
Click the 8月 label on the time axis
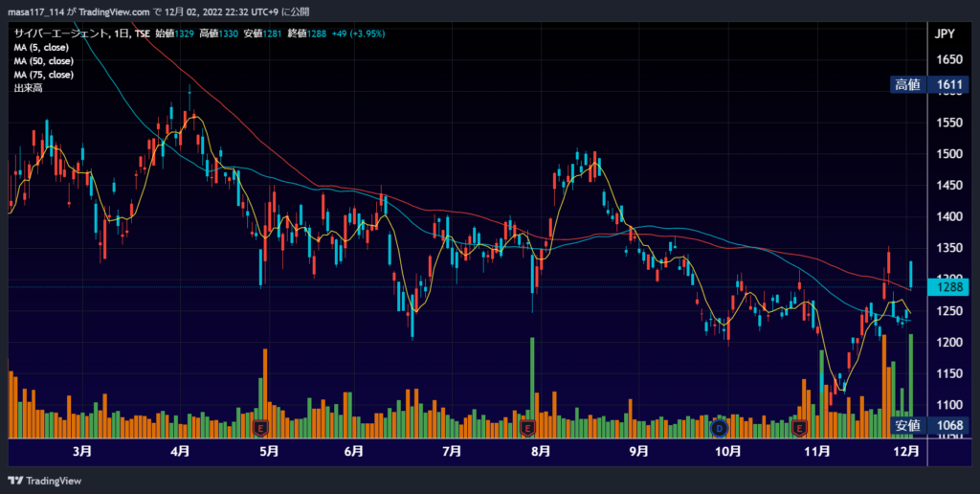[541, 452]
